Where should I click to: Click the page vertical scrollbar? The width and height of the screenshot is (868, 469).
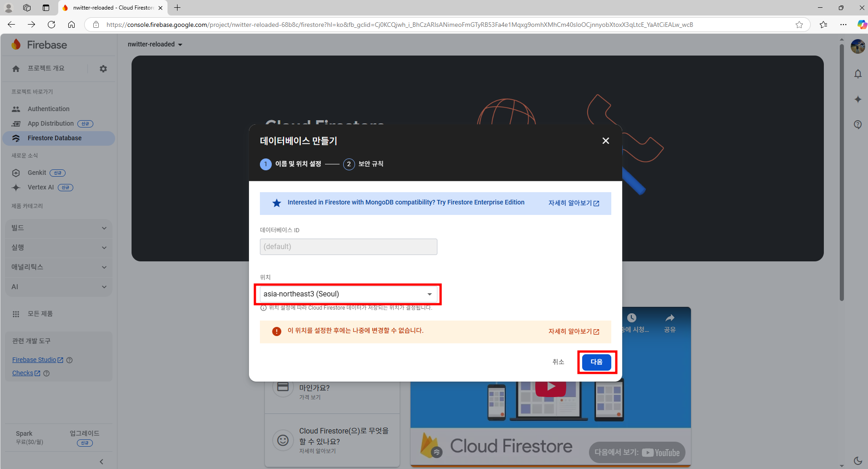pyautogui.click(x=842, y=173)
